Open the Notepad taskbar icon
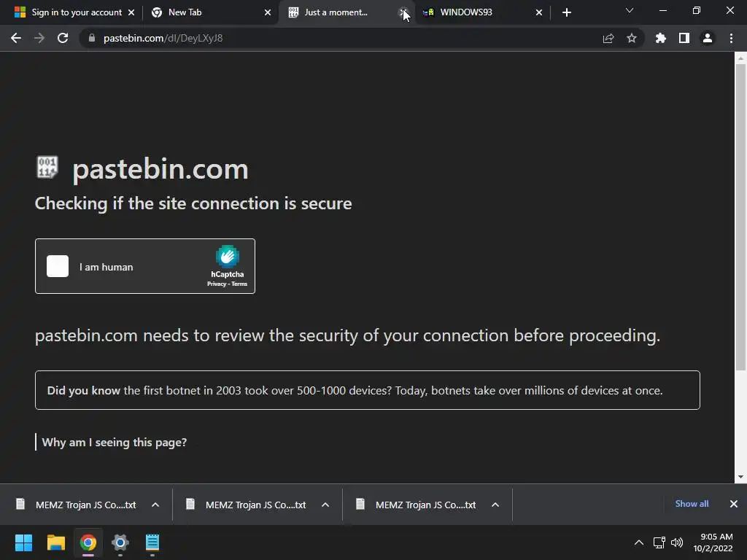747x560 pixels. (x=152, y=542)
